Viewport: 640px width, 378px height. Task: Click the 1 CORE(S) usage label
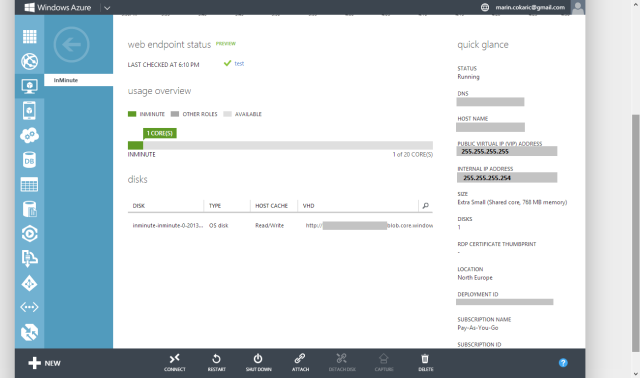160,133
